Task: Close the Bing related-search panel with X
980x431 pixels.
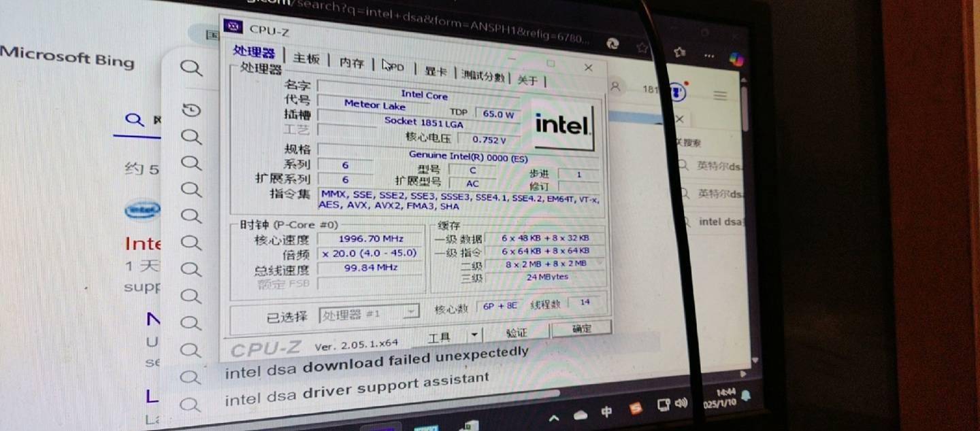Action: [679, 119]
